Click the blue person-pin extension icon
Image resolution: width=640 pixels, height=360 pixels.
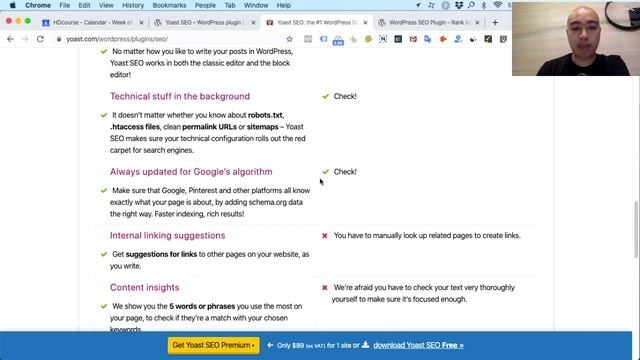point(458,39)
